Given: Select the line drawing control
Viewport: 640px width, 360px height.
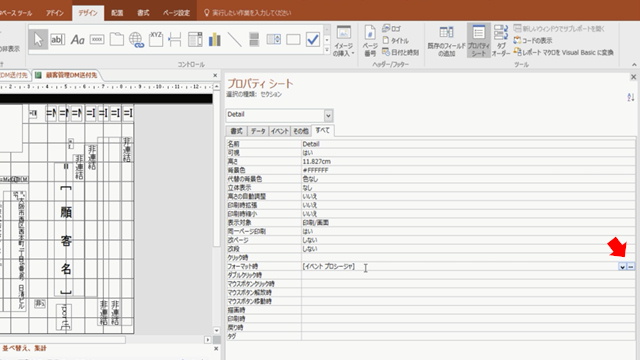Looking at the screenshot, I should 234,40.
